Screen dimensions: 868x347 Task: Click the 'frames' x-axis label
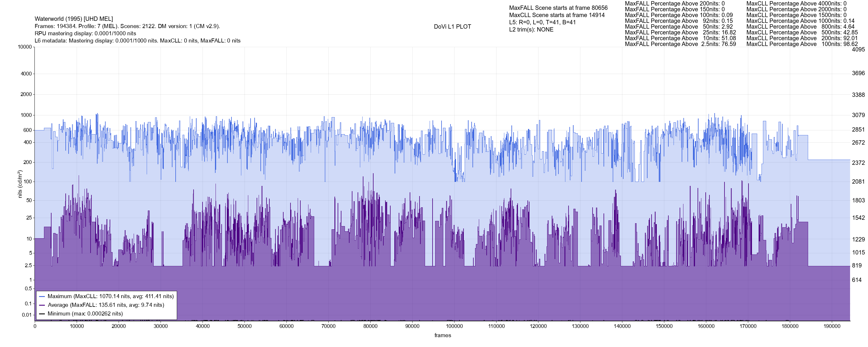tap(442, 335)
